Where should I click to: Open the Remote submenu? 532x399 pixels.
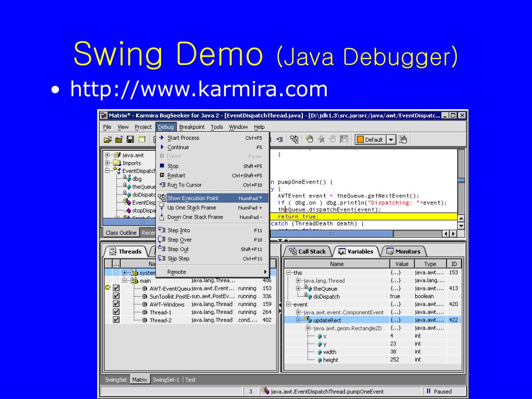tap(212, 272)
